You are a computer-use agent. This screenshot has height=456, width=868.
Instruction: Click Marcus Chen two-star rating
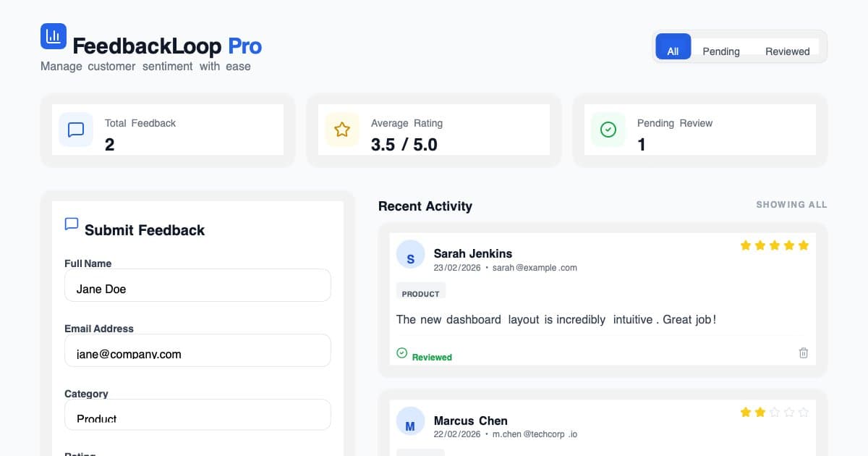(x=775, y=413)
